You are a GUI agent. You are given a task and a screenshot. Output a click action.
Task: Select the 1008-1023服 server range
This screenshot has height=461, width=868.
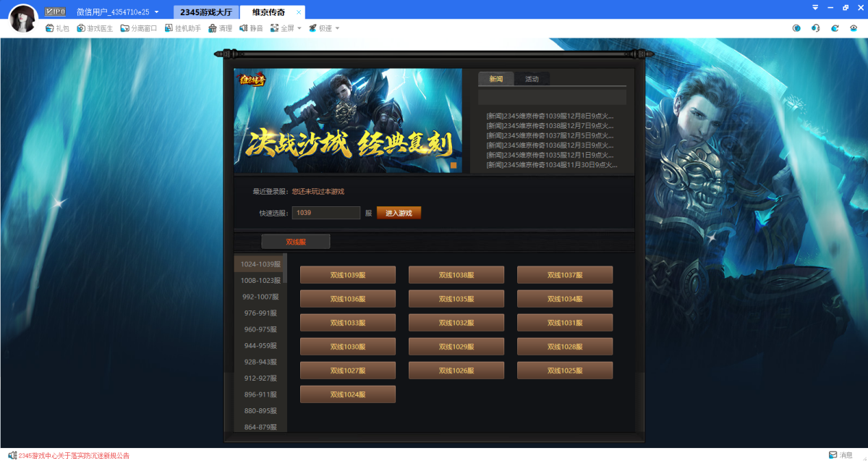pyautogui.click(x=260, y=280)
